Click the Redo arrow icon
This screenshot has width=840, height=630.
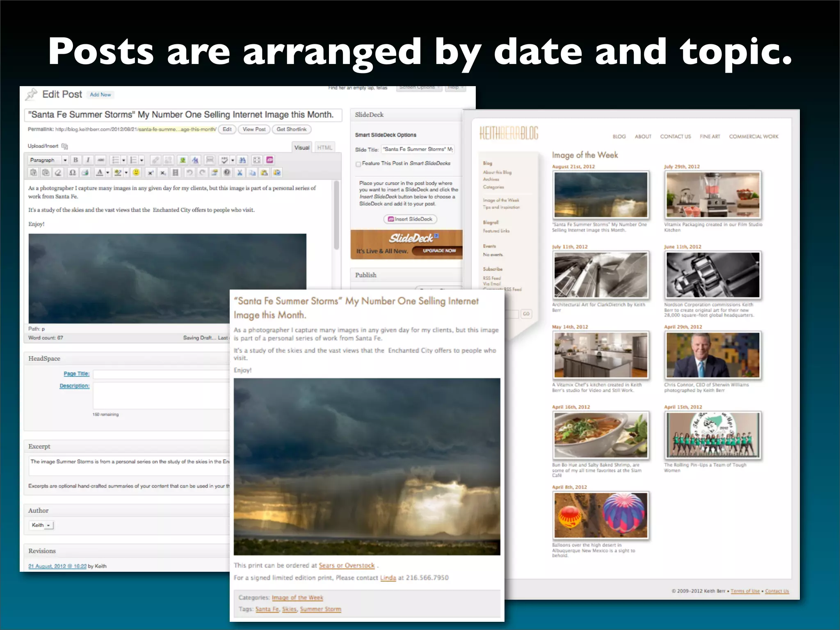[x=202, y=172]
